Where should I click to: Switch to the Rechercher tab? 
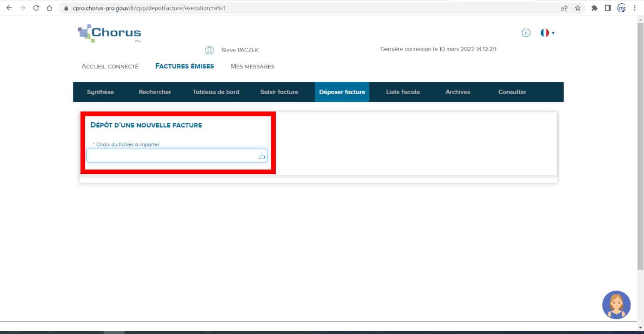[155, 92]
